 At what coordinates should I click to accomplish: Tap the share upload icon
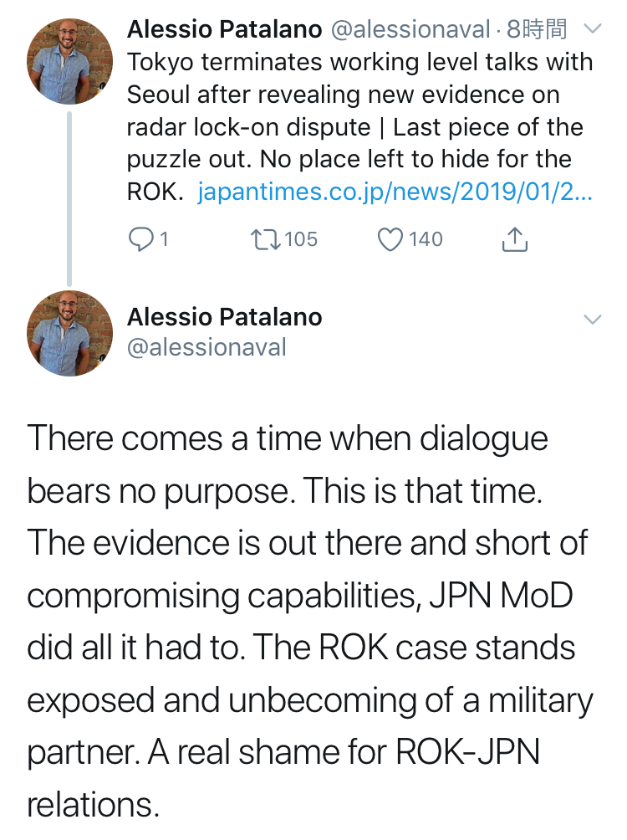514,240
